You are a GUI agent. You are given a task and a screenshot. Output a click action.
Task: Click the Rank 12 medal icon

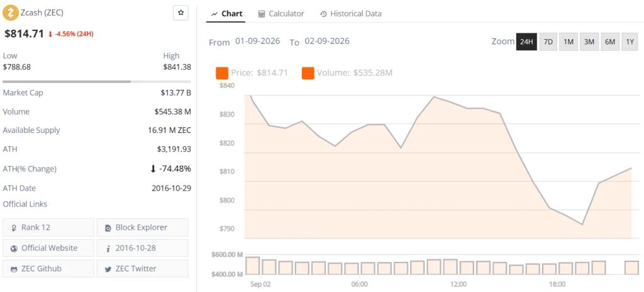pos(14,227)
